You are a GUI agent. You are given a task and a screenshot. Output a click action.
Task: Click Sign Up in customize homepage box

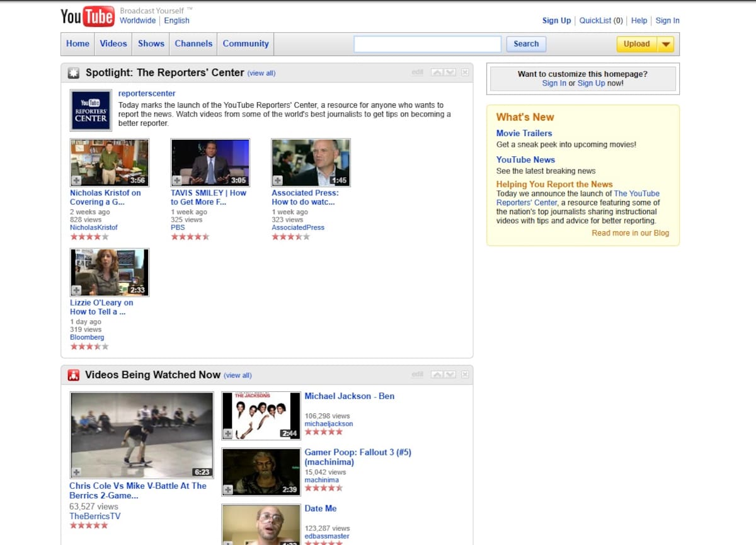click(x=591, y=83)
